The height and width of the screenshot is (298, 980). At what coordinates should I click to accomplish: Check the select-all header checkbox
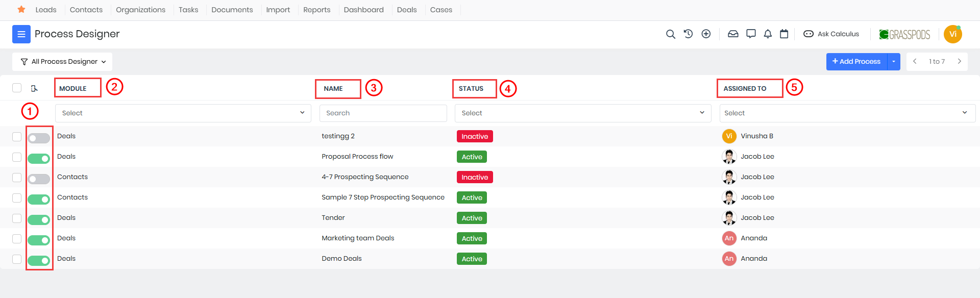[x=17, y=88]
